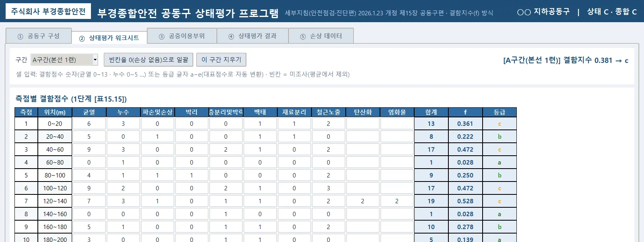Click the 염화물 column header
This screenshot has width=644, height=242.
[397, 112]
